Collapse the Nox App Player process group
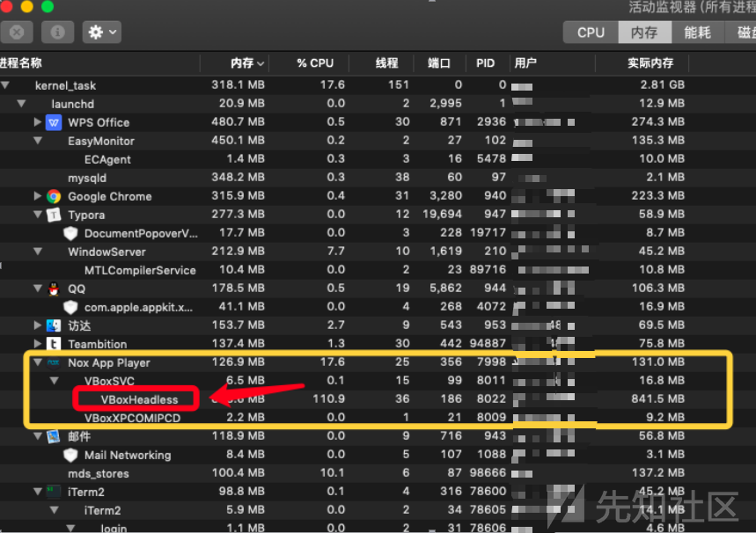This screenshot has width=756, height=533. tap(37, 362)
